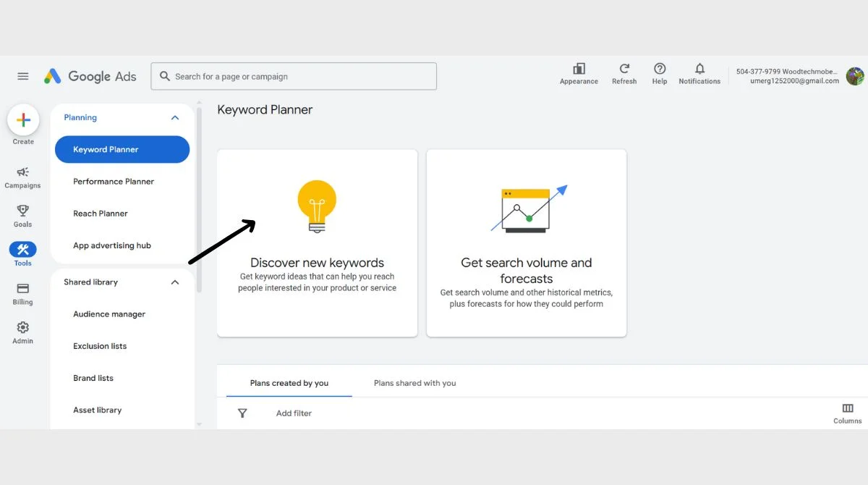
Task: Collapse the Shared library section chevron
Action: [x=174, y=282]
